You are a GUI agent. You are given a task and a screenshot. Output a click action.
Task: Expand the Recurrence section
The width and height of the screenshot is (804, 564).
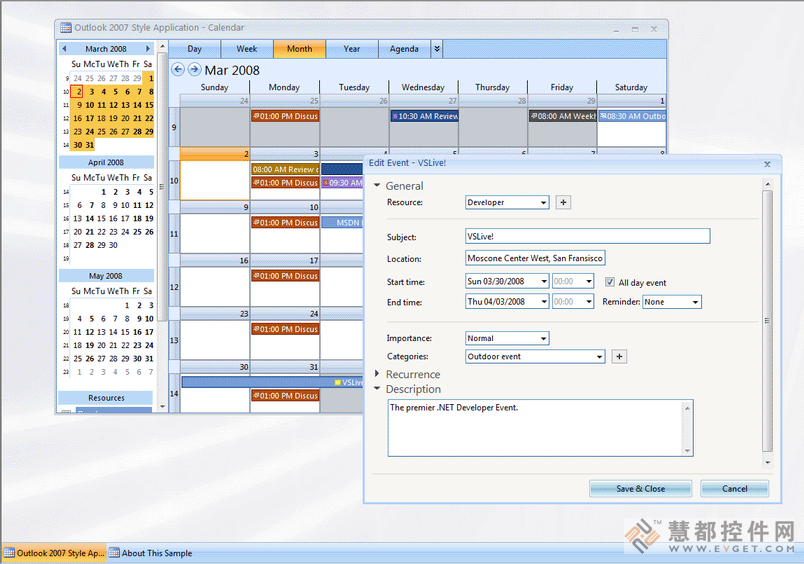[377, 374]
